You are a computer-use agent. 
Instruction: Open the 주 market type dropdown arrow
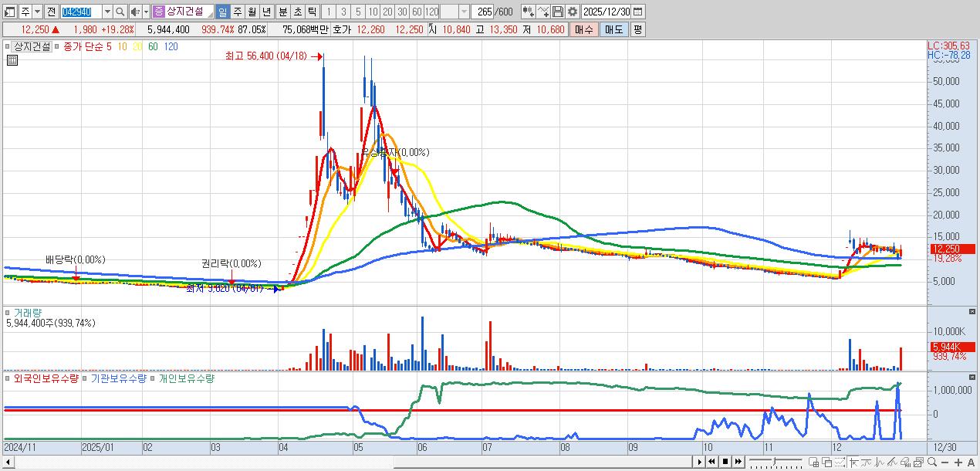click(37, 12)
